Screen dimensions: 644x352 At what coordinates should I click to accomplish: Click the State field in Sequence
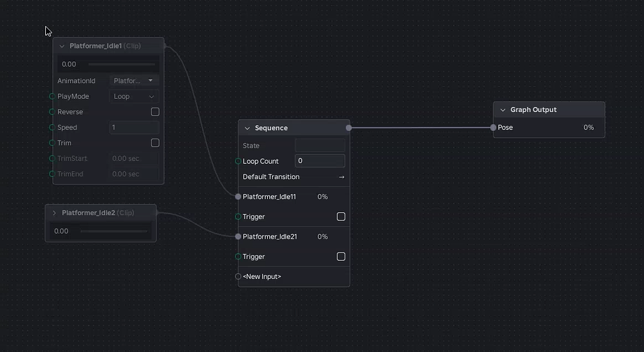click(x=320, y=145)
